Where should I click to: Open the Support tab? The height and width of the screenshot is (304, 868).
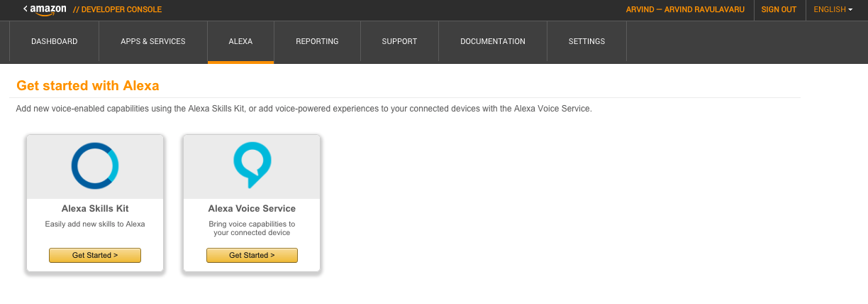399,42
